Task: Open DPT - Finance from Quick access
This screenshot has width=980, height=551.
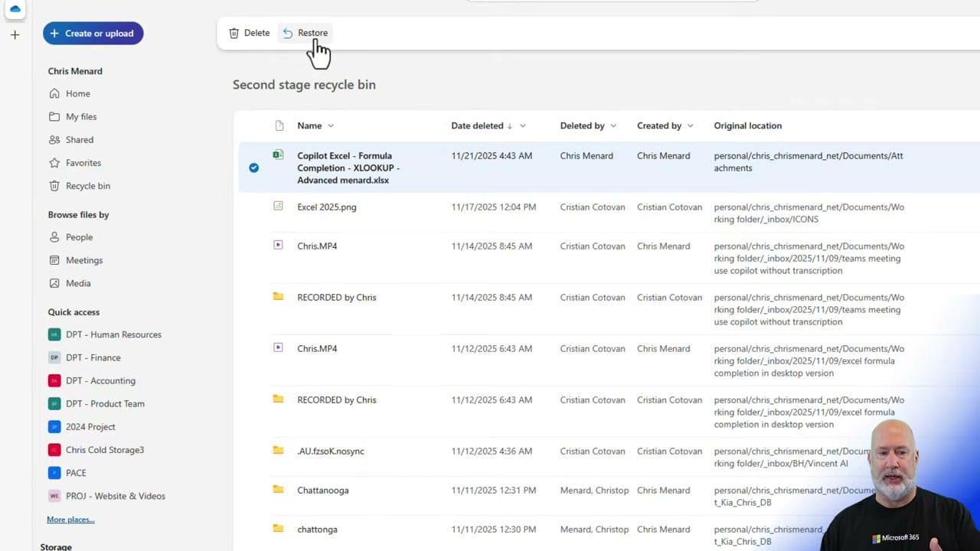Action: pyautogui.click(x=93, y=357)
